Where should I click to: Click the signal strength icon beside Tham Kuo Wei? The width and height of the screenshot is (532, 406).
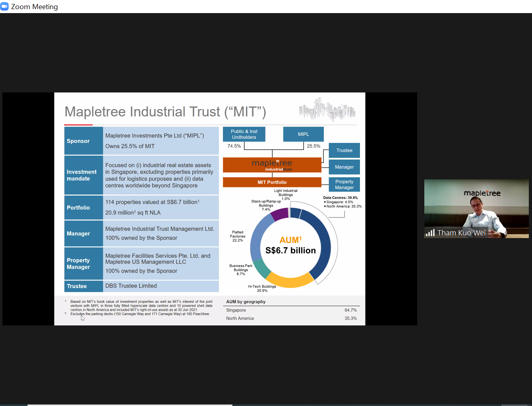(430, 233)
